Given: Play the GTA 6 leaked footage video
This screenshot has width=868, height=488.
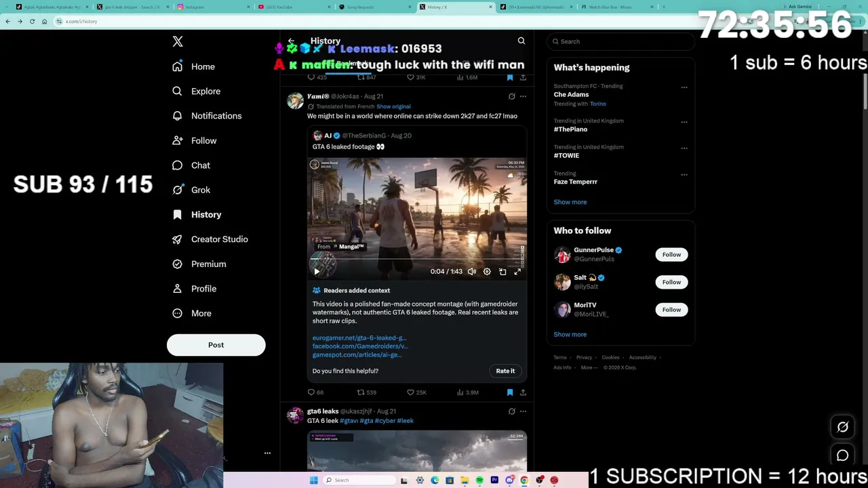Looking at the screenshot, I should (x=317, y=271).
